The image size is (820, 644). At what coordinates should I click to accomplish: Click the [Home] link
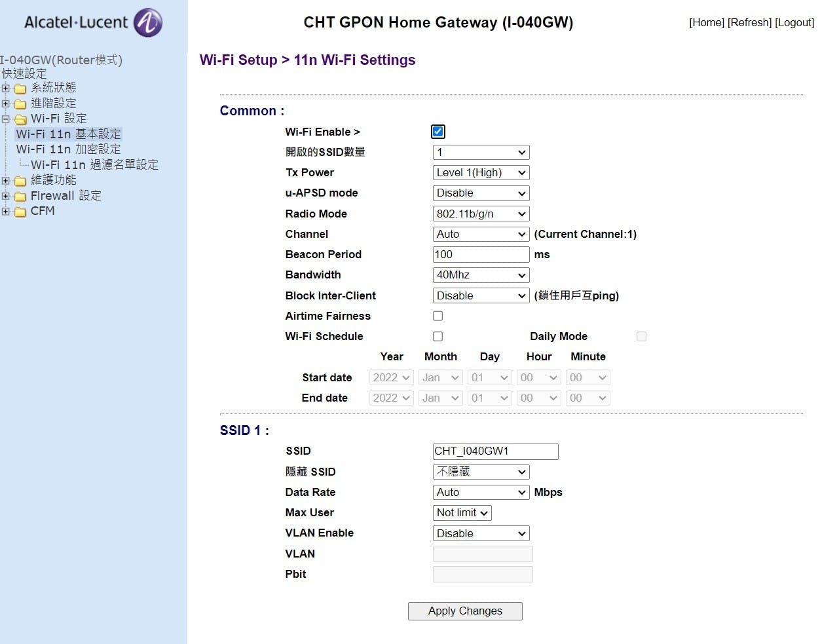(x=707, y=22)
